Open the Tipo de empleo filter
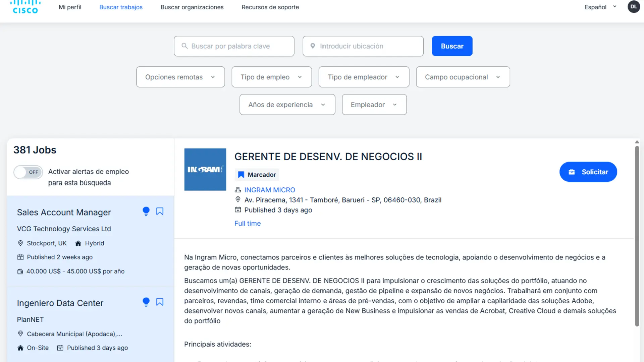 pos(272,77)
